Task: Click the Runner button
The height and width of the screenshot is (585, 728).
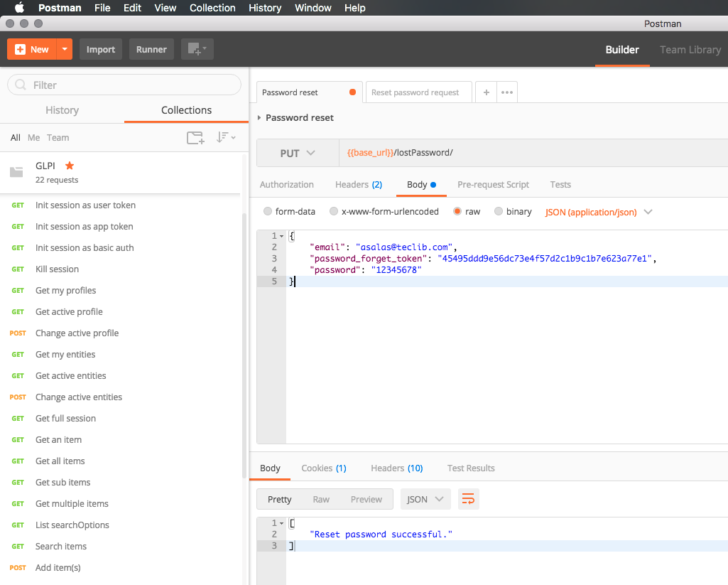Action: [151, 49]
